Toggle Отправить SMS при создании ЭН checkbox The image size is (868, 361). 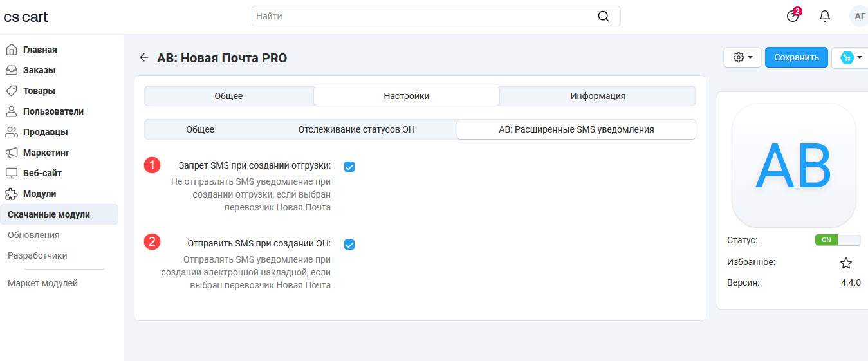tap(349, 245)
